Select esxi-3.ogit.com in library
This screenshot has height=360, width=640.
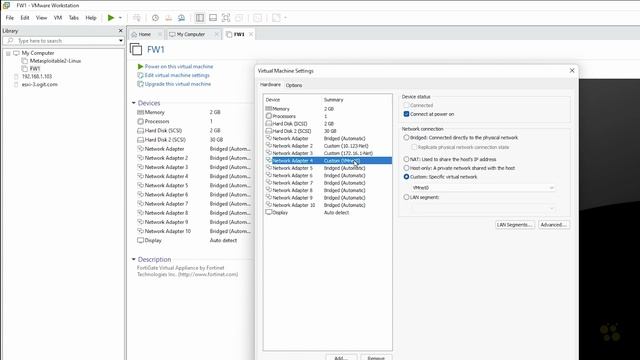(40, 84)
